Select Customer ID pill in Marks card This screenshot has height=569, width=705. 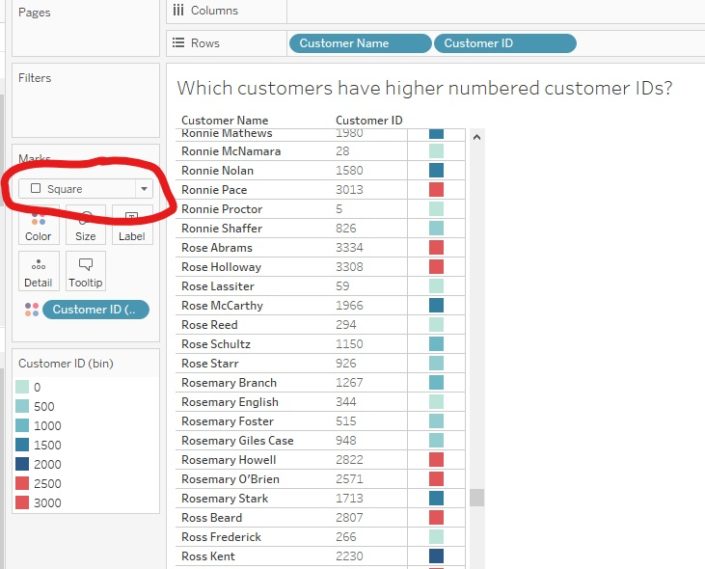coord(96,309)
